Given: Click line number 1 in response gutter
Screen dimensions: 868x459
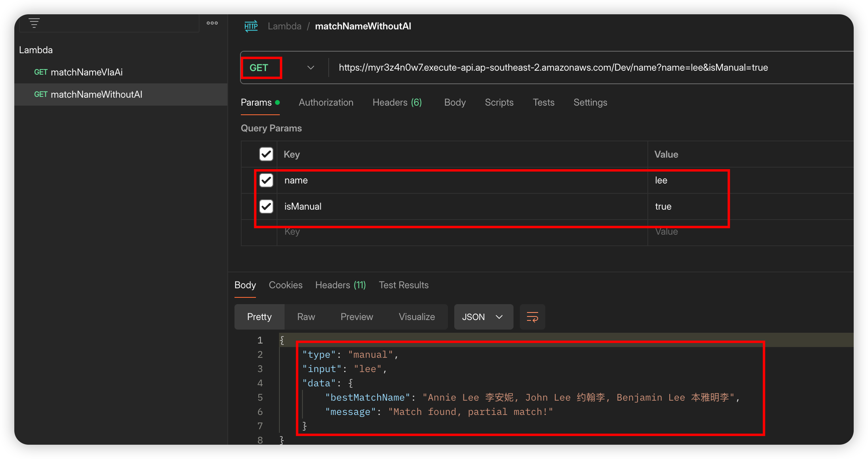Looking at the screenshot, I should click(260, 340).
